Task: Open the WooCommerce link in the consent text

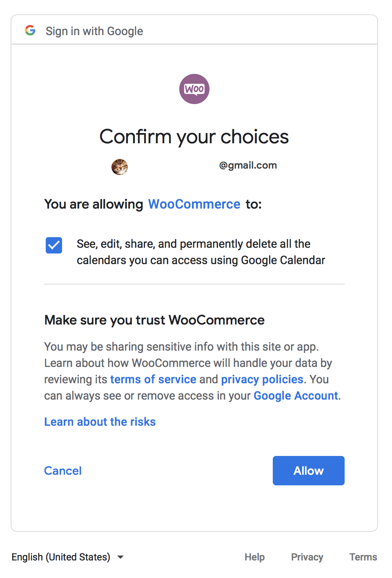Action: pos(194,204)
